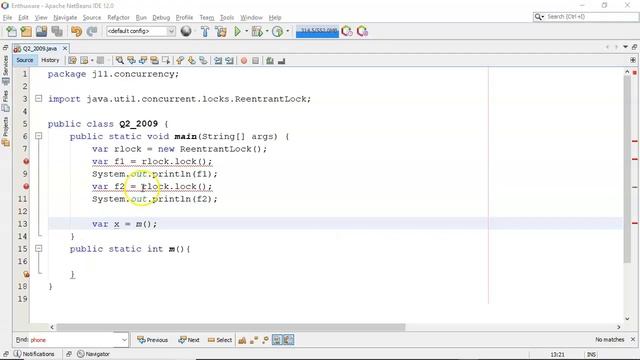The height and width of the screenshot is (360, 640).
Task: Open the default config dropdown
Action: [x=171, y=31]
